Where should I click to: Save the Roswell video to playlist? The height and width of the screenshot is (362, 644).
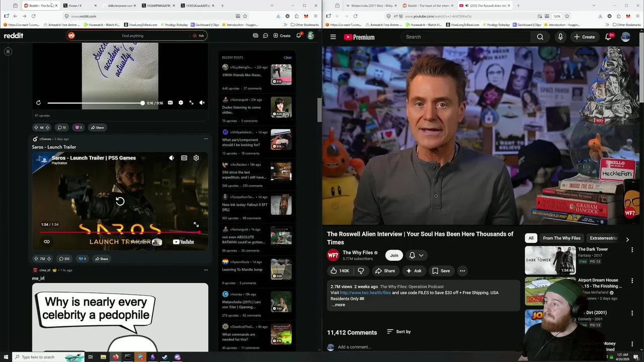pyautogui.click(x=441, y=271)
